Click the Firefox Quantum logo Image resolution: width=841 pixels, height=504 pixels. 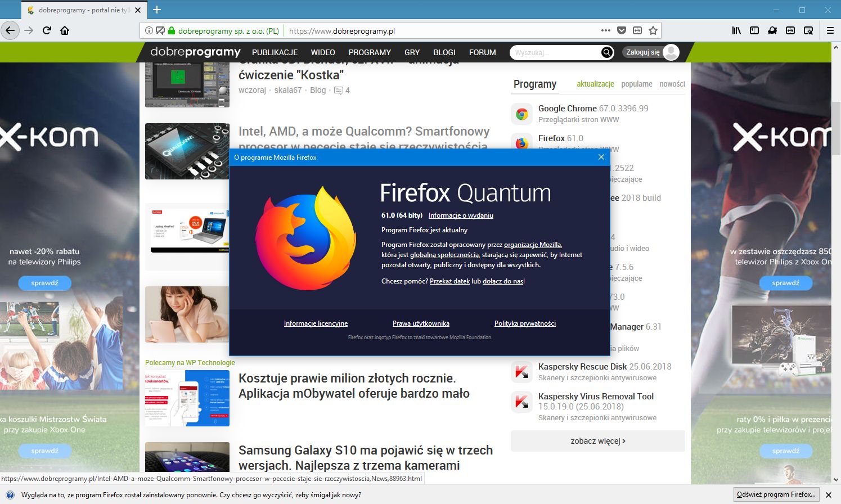(305, 238)
